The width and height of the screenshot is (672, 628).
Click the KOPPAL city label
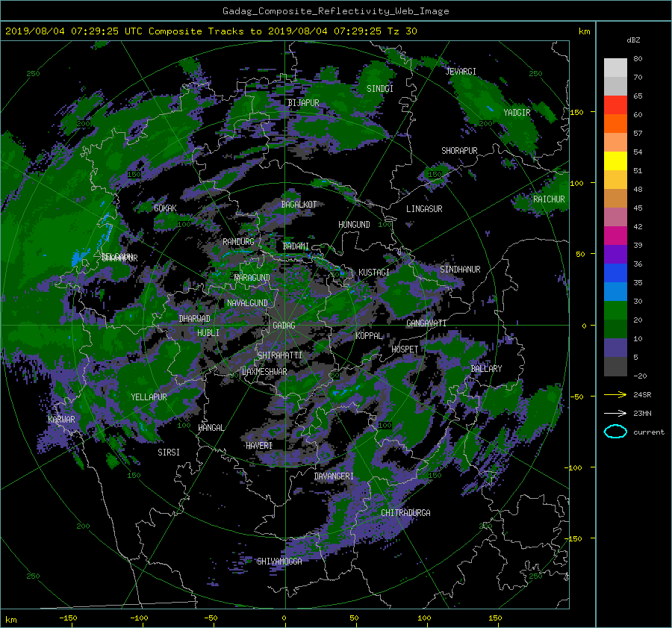(x=369, y=336)
